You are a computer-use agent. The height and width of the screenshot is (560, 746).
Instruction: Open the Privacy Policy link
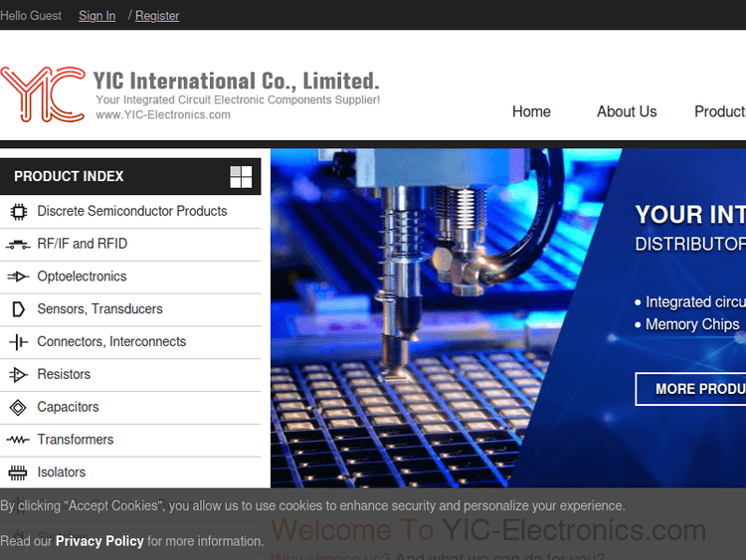pyautogui.click(x=99, y=541)
